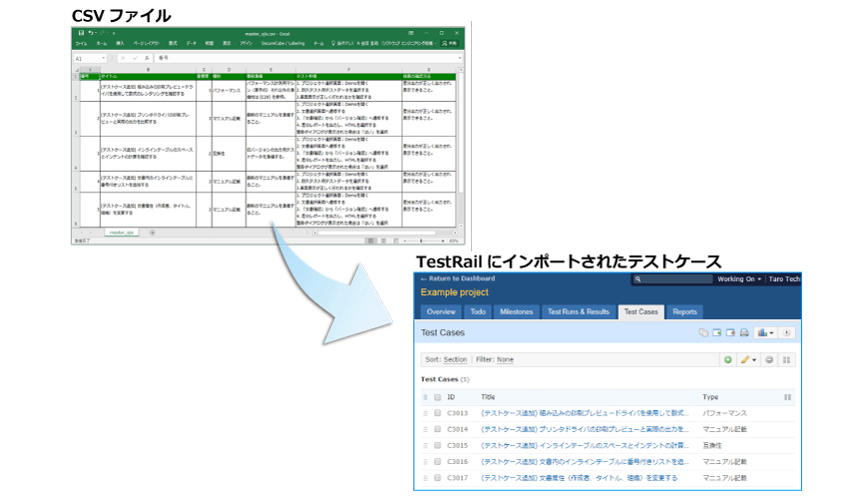Open the Test Runs & Results tab

coord(579,311)
